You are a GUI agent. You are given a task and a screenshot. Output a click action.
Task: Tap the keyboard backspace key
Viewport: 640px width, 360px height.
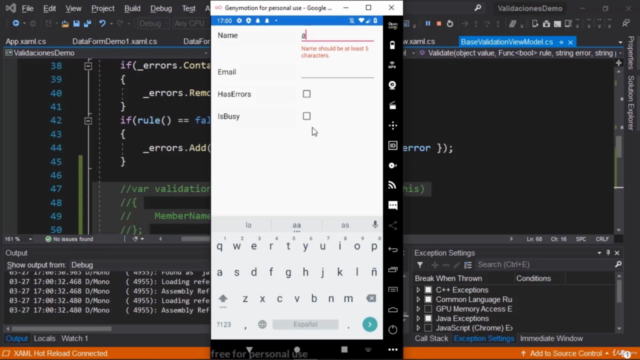point(371,298)
